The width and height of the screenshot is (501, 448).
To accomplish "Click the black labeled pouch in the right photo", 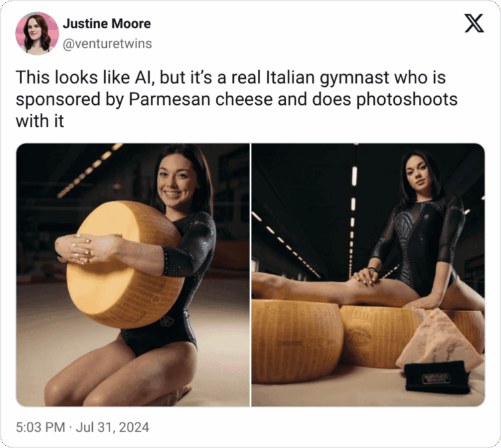I will click(437, 377).
